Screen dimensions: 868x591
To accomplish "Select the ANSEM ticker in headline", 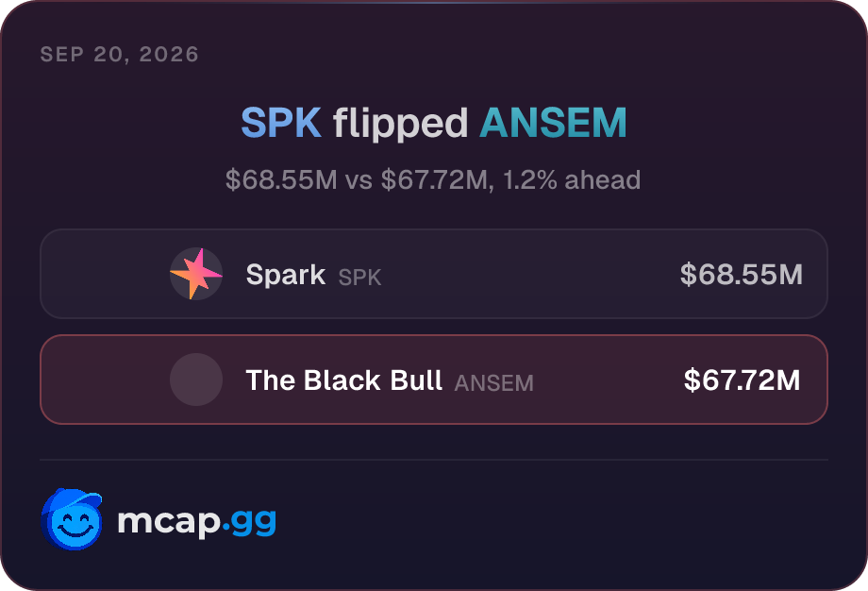I will pos(553,123).
